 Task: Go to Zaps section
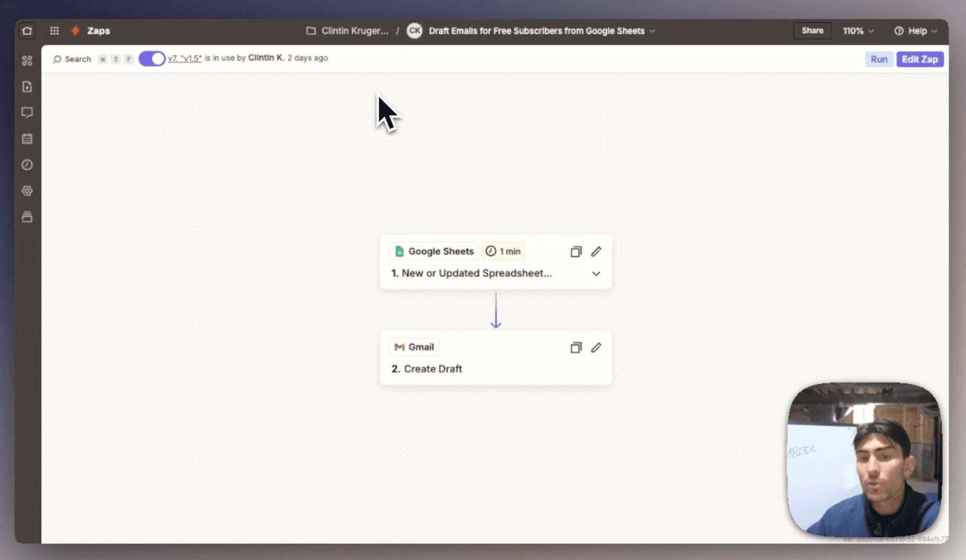coord(98,31)
